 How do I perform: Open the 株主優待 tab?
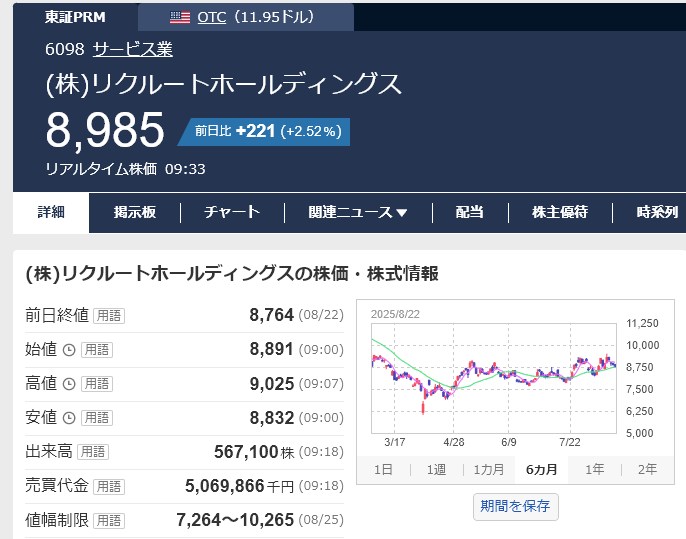[560, 212]
